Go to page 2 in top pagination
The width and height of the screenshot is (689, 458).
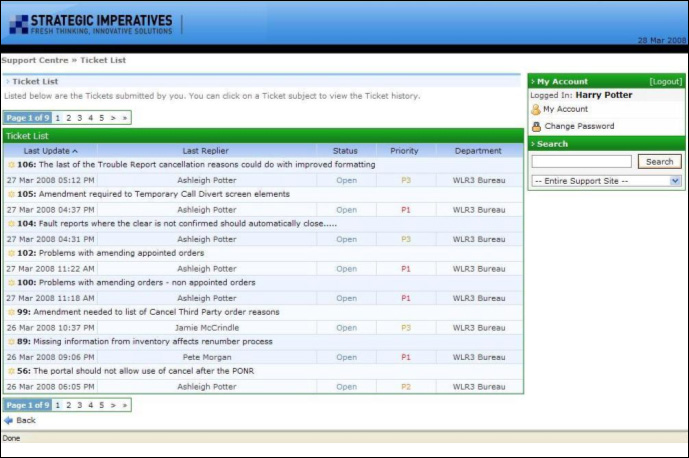click(68, 118)
